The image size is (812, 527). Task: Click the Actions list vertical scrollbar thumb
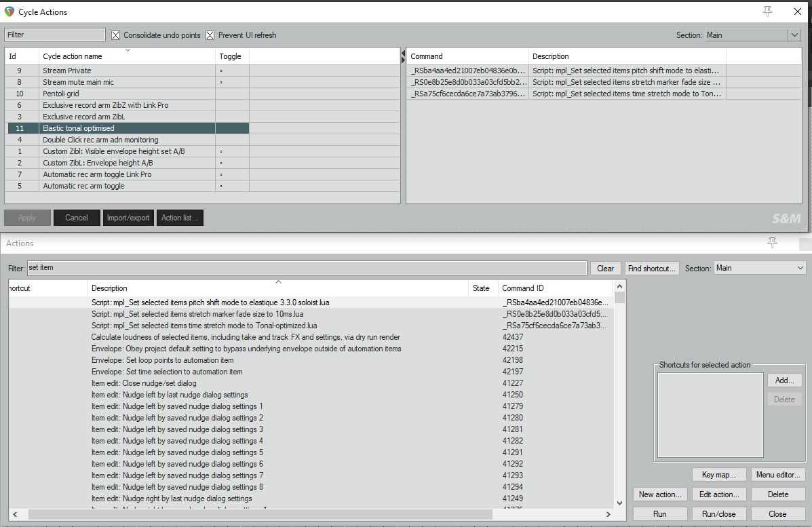[619, 298]
